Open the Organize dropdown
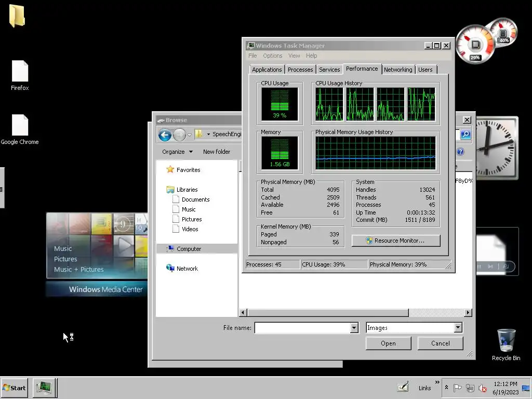The image size is (532, 399). [x=178, y=152]
